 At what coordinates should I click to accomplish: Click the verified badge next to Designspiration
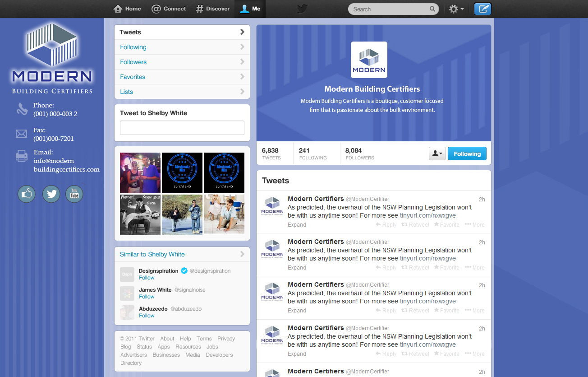[x=184, y=271]
